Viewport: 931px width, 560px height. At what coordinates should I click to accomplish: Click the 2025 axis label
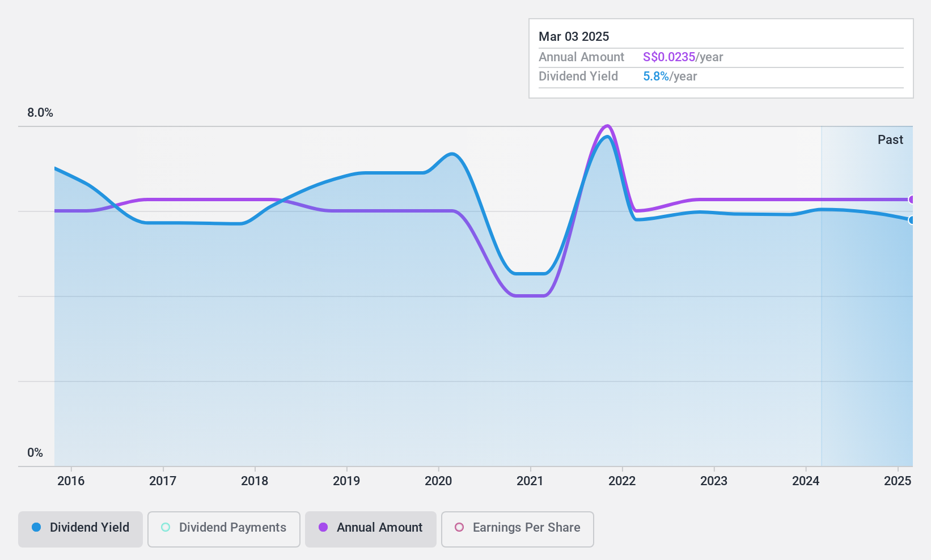(898, 481)
